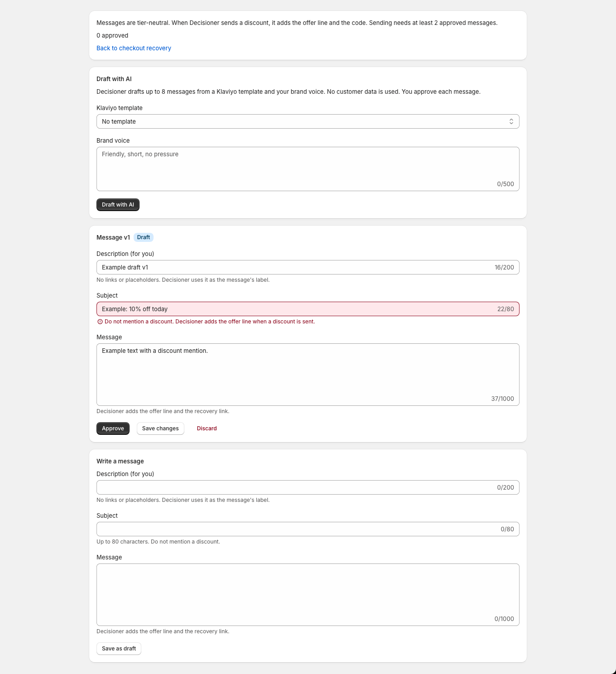Click the Brand voice text area

point(308,169)
